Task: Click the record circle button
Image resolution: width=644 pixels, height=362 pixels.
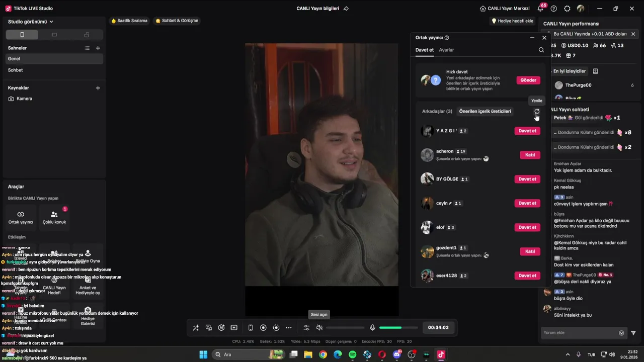Action: click(x=263, y=328)
